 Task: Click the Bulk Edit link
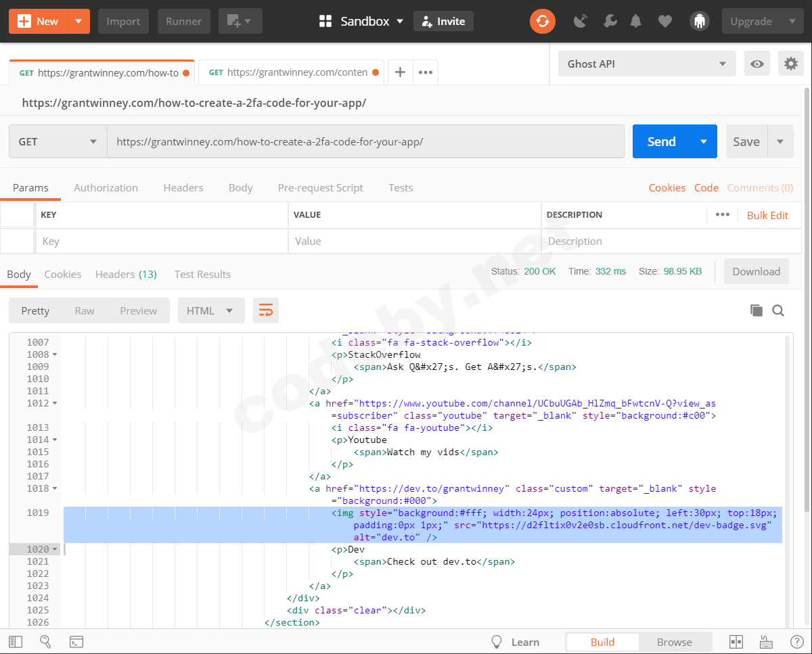coord(767,215)
